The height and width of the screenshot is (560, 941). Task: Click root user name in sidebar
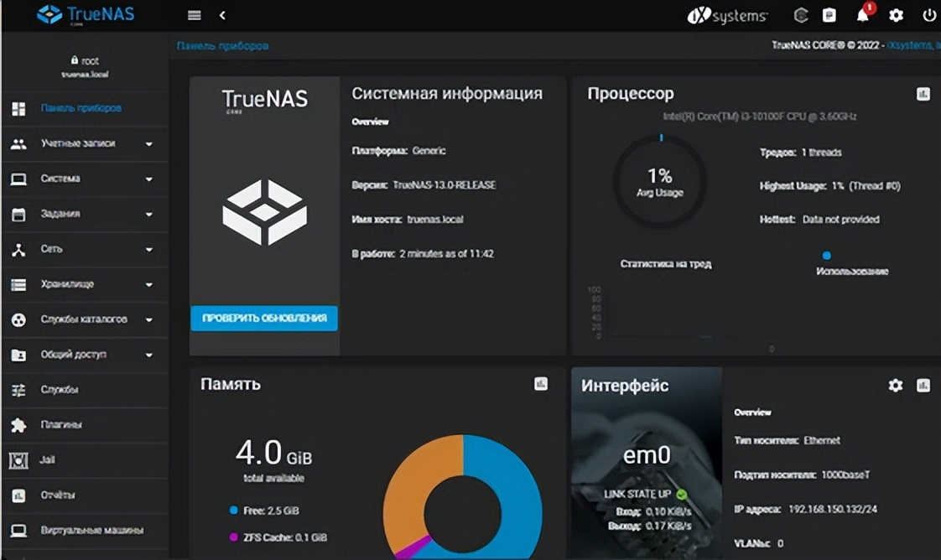pos(90,61)
